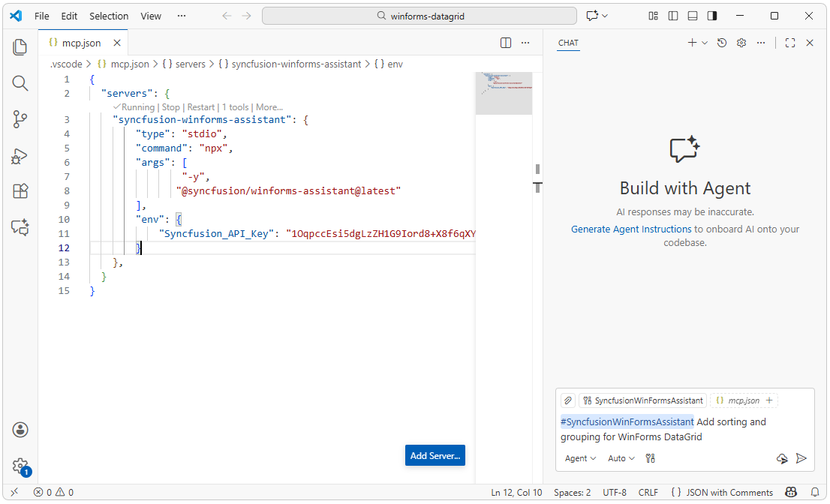This screenshot has width=830, height=504.
Task: Click the Chat icon in activity bar
Action: coord(20,227)
